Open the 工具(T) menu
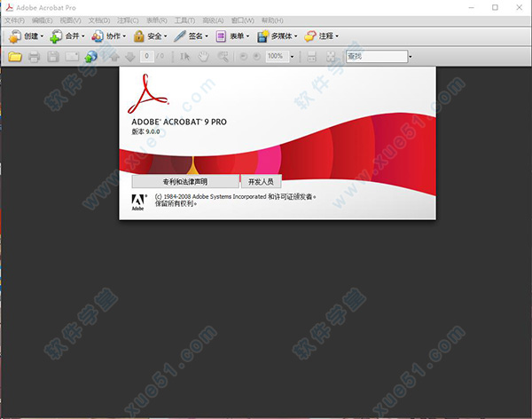 [184, 20]
